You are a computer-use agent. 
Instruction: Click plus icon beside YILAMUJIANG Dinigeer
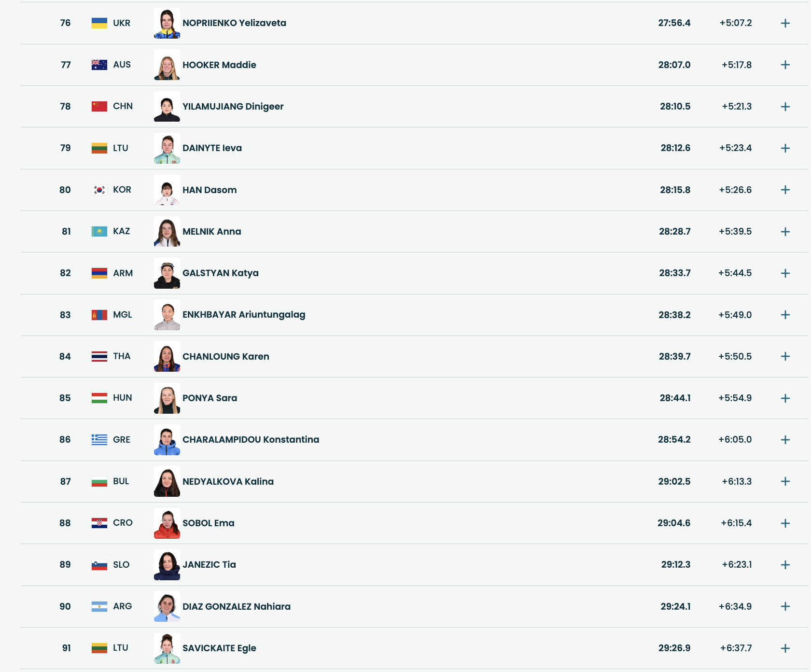pyautogui.click(x=785, y=107)
